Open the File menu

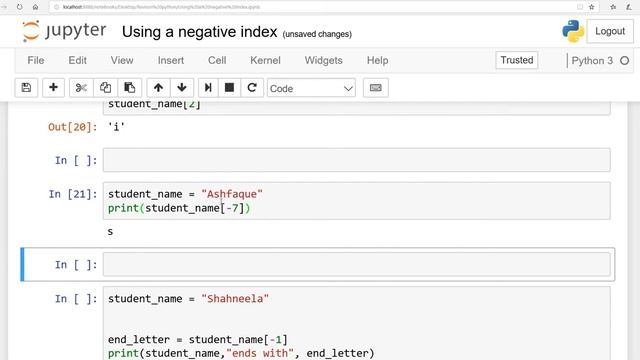click(x=36, y=60)
